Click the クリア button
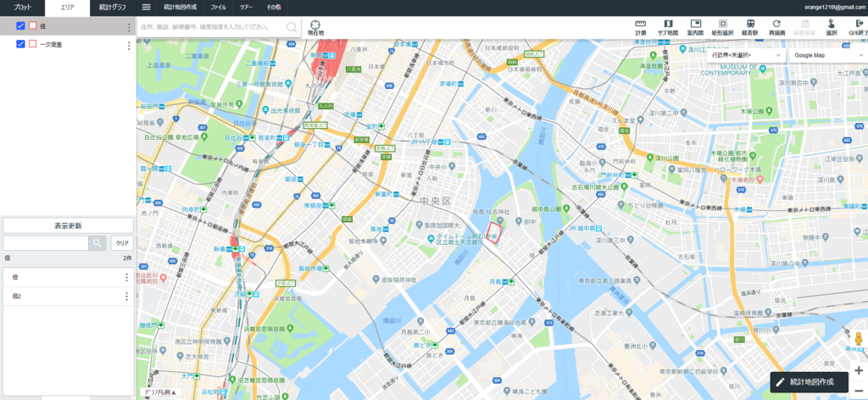 click(x=122, y=243)
